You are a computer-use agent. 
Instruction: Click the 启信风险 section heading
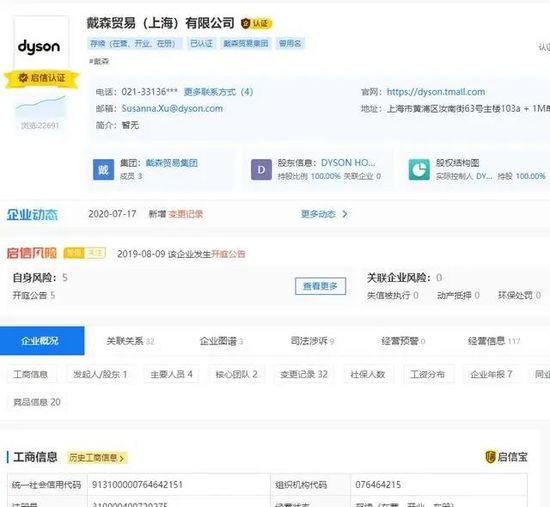click(x=32, y=253)
